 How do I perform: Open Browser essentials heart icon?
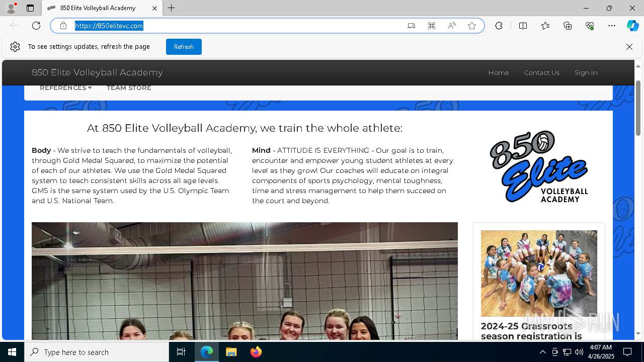pos(590,26)
